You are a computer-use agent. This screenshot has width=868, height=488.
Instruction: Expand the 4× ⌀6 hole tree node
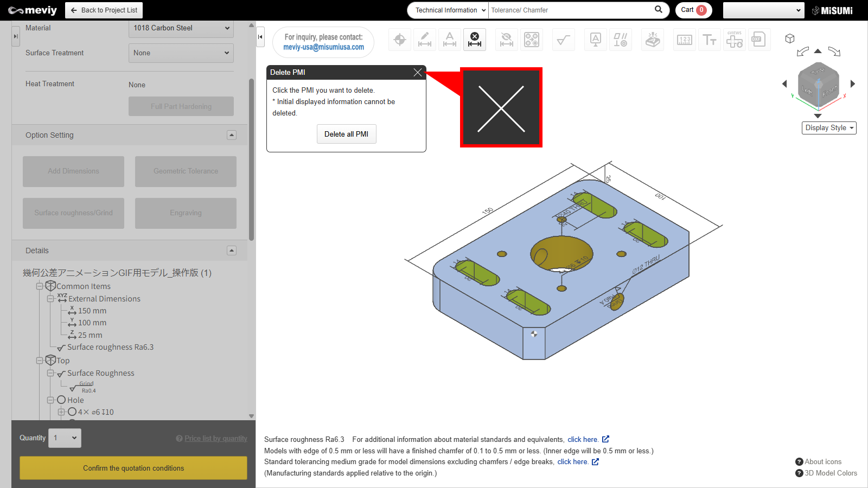click(x=61, y=412)
